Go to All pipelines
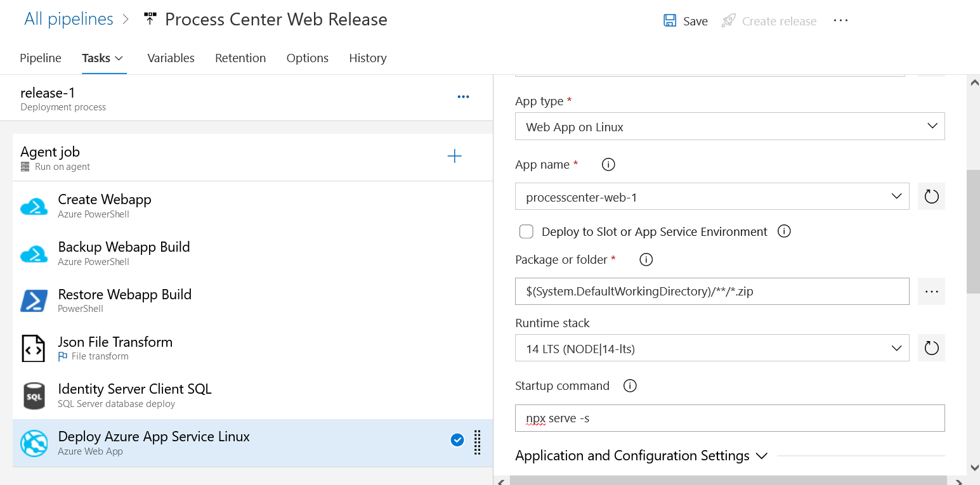This screenshot has width=980, height=485. point(69,20)
